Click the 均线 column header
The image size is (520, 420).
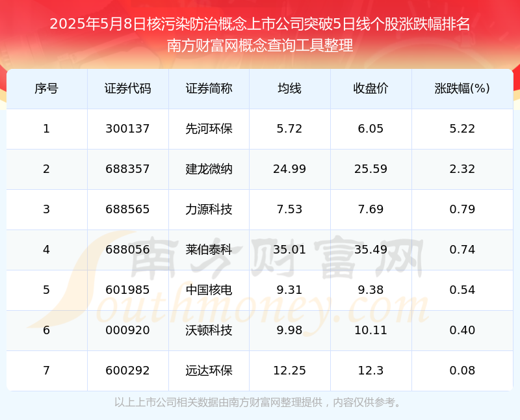289,88
